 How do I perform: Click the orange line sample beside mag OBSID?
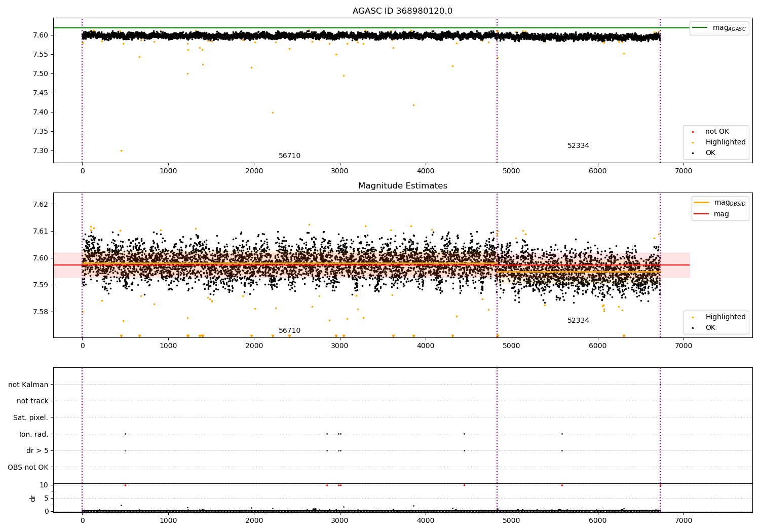tap(701, 202)
